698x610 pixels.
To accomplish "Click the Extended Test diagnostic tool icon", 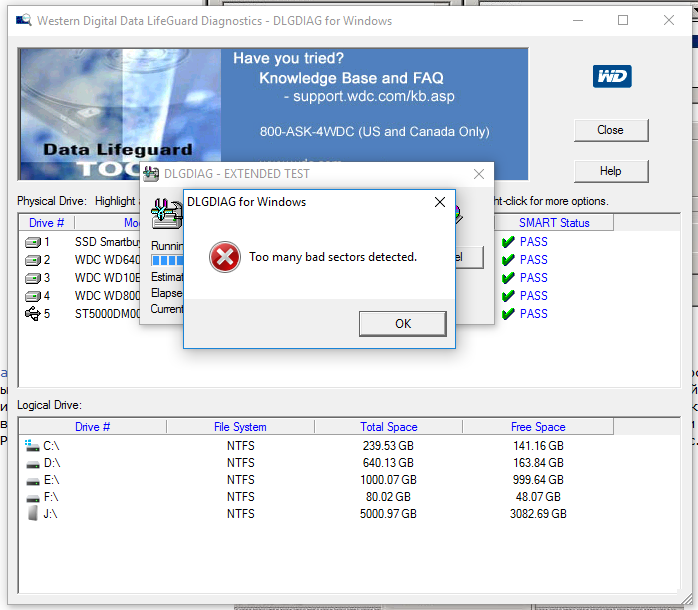I will [166, 214].
